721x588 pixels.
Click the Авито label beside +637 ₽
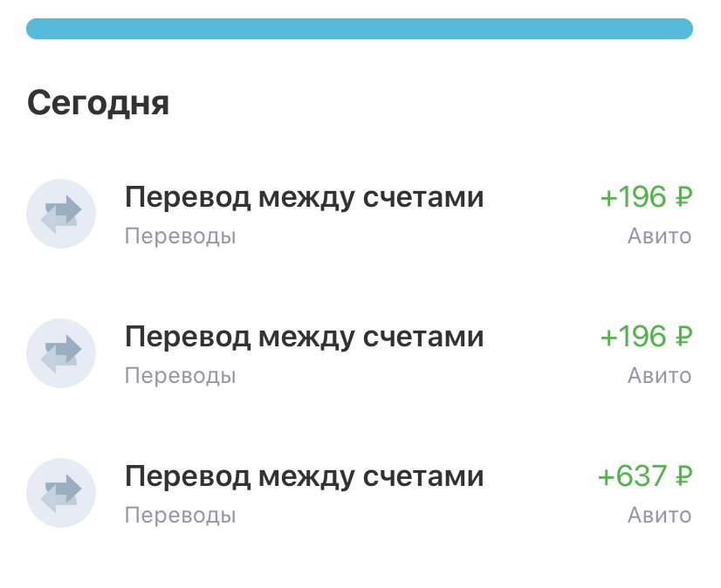click(x=660, y=516)
